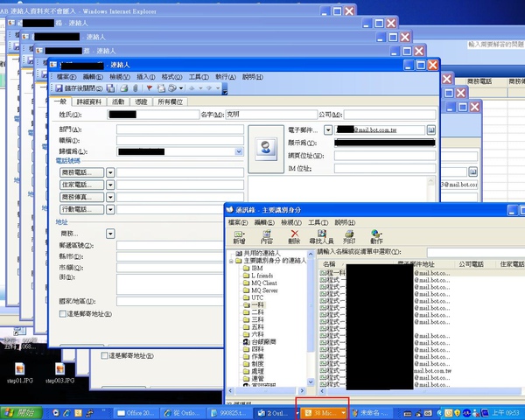Click the 商務電話... button
The image size is (525, 420).
coord(81,172)
